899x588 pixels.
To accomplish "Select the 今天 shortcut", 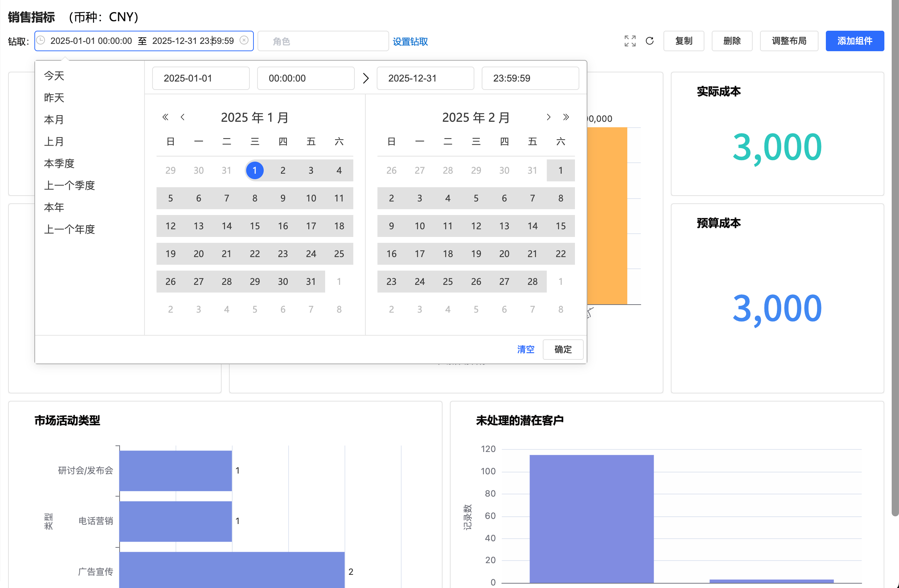I will (54, 76).
